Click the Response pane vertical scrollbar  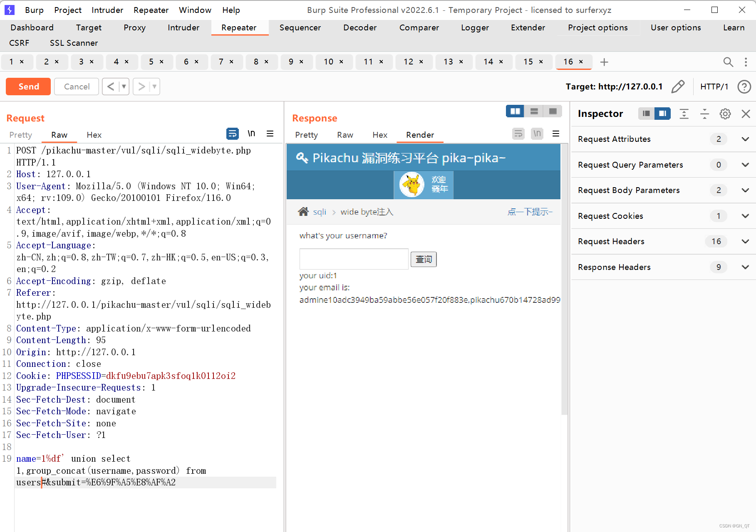[x=565, y=280]
